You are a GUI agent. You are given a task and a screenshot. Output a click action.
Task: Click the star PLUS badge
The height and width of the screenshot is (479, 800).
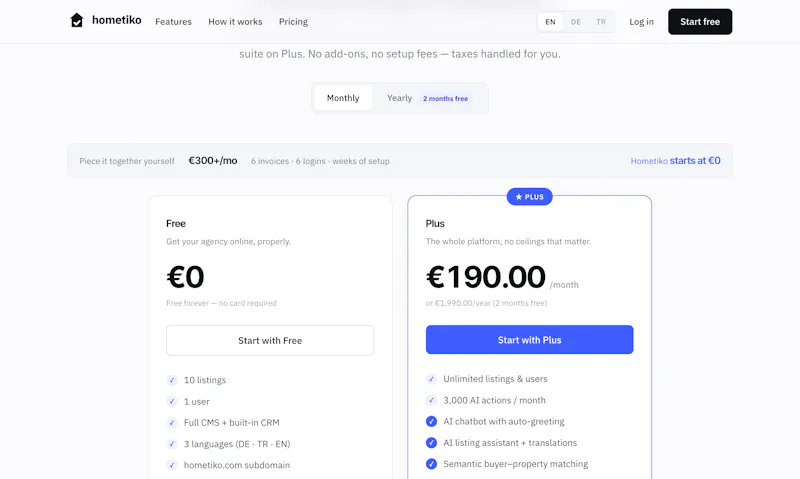pos(530,196)
